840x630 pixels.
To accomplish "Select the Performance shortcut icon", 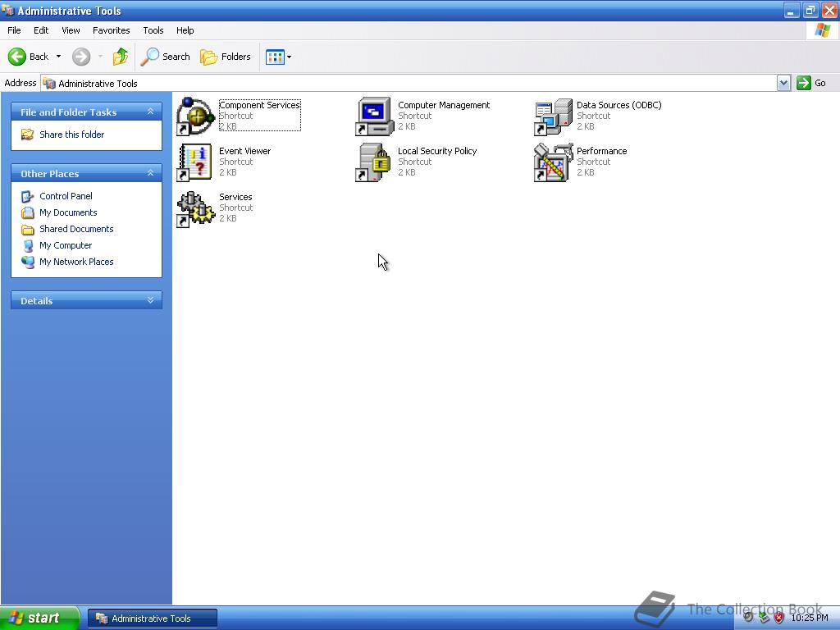I will [x=554, y=162].
